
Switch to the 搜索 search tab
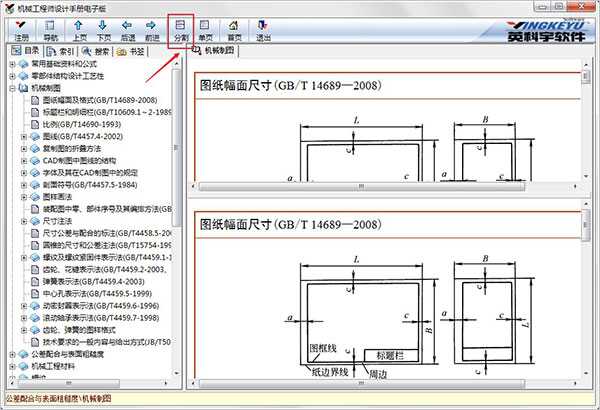tap(96, 51)
